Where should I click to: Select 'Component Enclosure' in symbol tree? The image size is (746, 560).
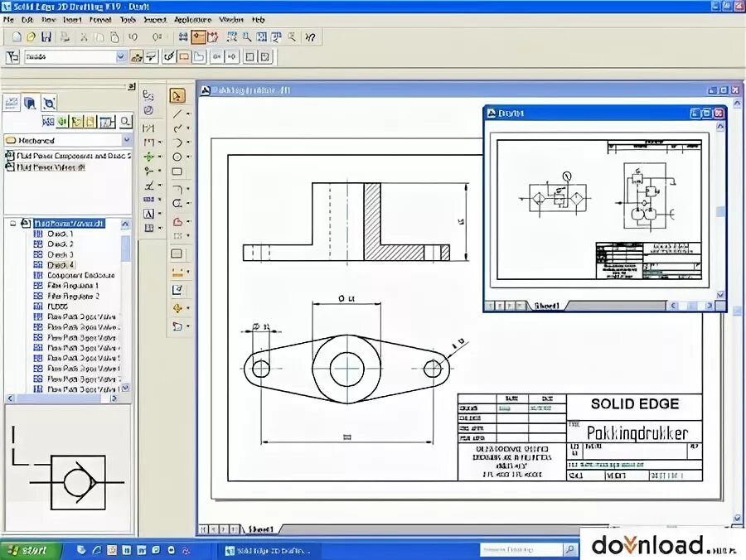pos(81,275)
